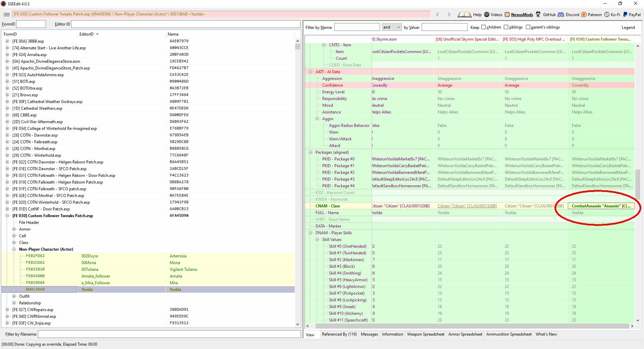Viewport: 644px width, 349px height.
Task: Click the Name column header in tree
Action: 230,34
